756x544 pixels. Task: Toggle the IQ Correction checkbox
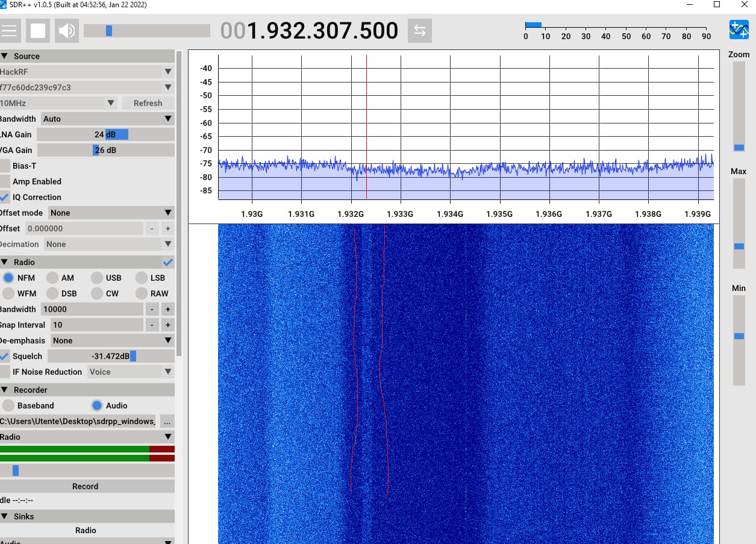point(5,197)
